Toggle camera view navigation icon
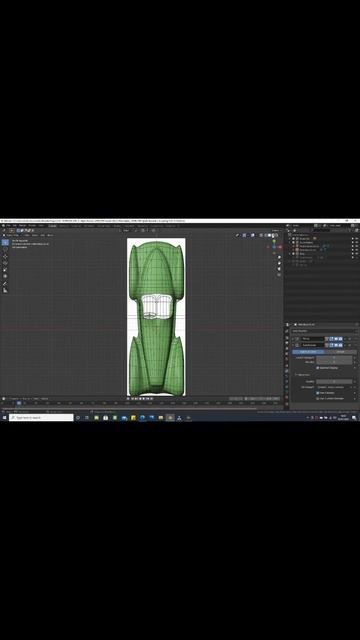360x640 pixels. (x=280, y=269)
